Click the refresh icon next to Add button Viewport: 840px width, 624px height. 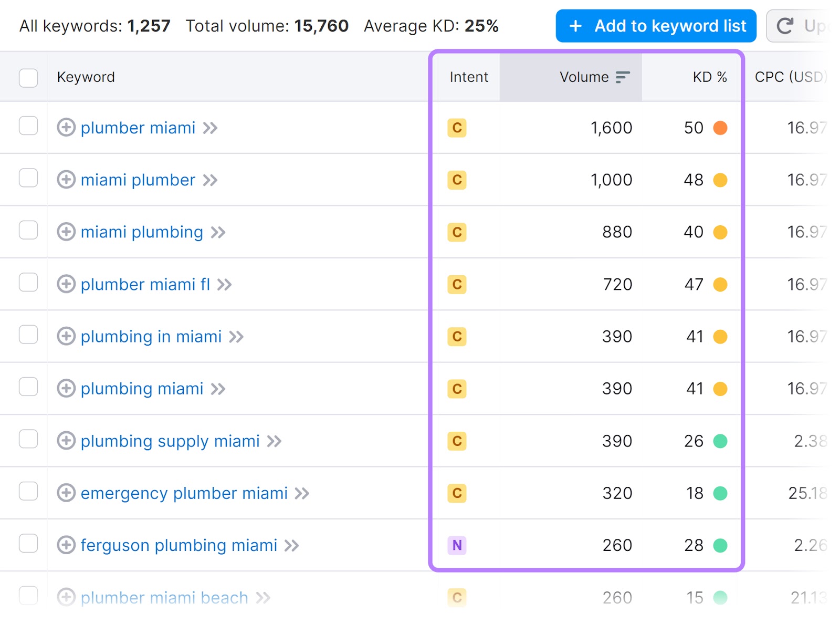[x=785, y=26]
